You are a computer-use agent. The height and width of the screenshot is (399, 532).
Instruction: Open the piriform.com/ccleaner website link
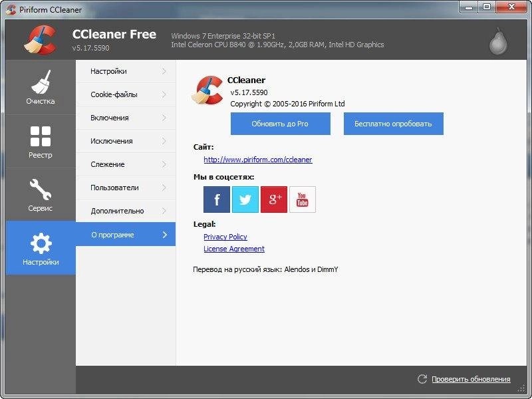tap(258, 160)
